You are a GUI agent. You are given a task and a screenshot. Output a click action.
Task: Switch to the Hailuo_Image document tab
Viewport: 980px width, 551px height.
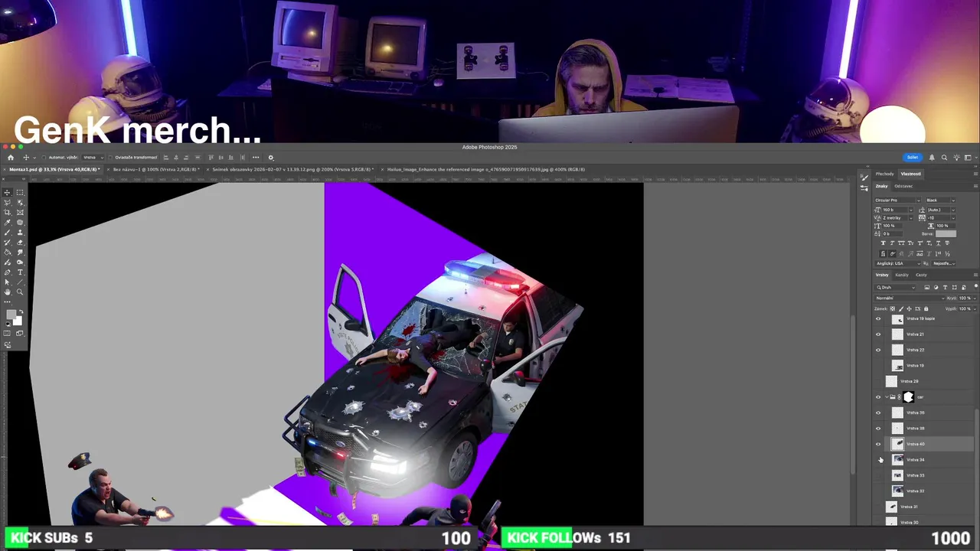pos(485,169)
